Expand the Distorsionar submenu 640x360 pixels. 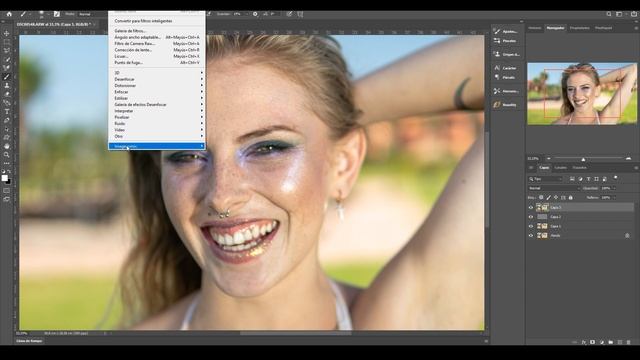157,86
